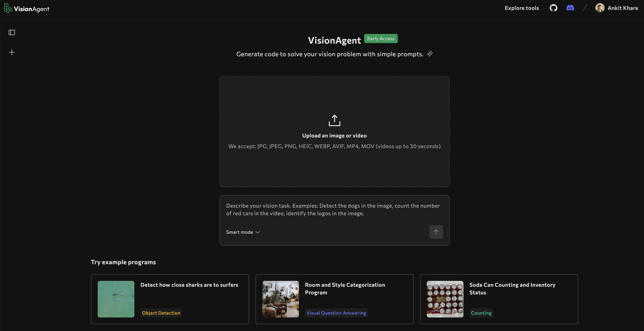This screenshot has height=331, width=644.
Task: Click the sparkle icon beside the tagline
Action: [430, 54]
